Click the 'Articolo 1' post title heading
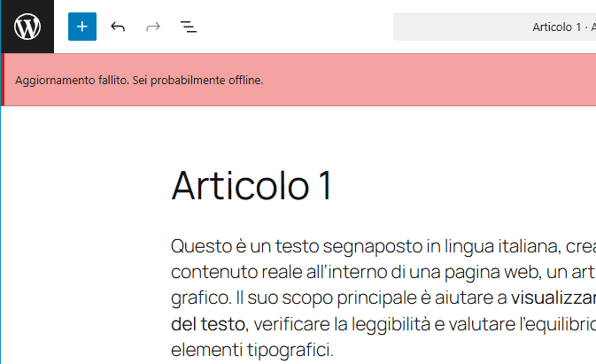Viewport: 596px width, 364px height. tap(252, 185)
